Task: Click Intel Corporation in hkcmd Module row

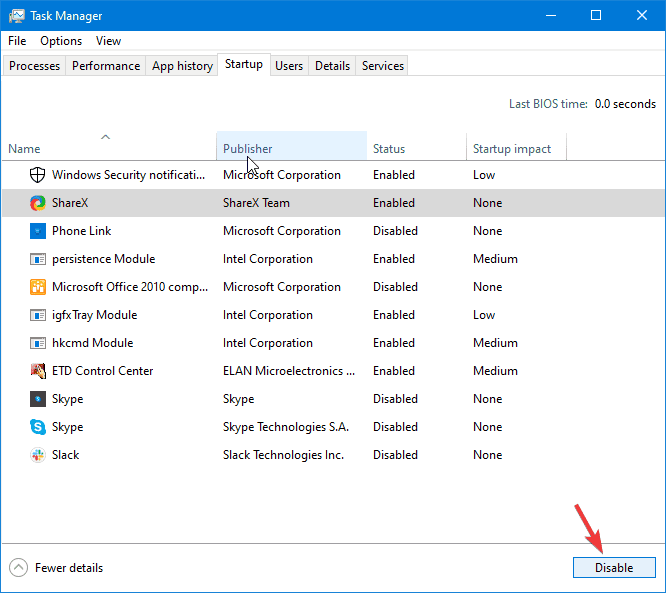Action: tap(268, 343)
